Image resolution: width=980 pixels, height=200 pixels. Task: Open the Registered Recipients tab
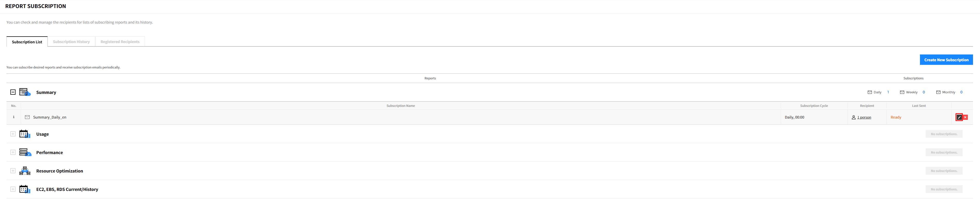pyautogui.click(x=120, y=42)
